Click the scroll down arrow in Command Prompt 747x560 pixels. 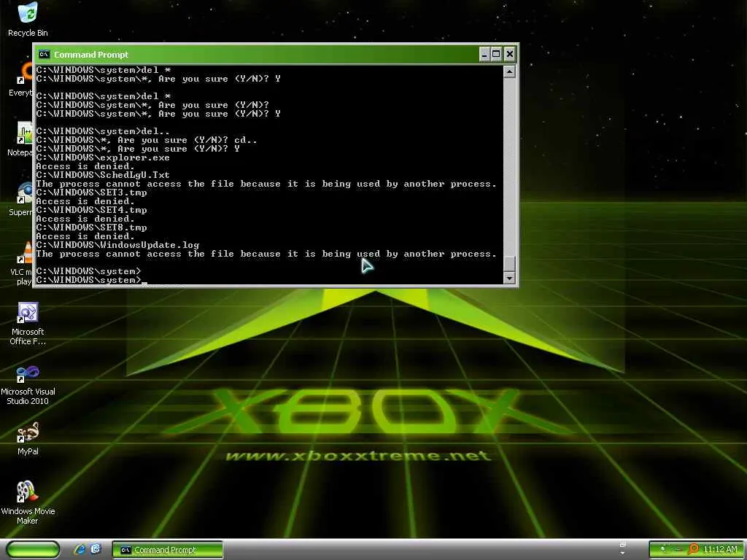(x=509, y=278)
